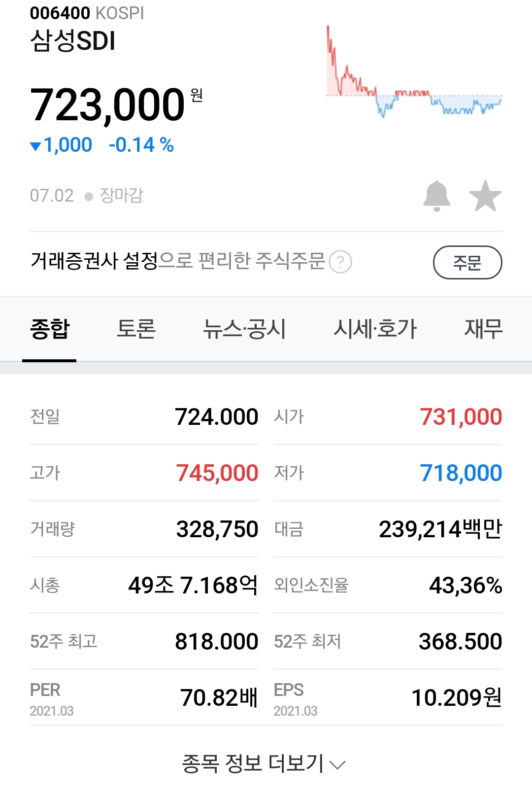This screenshot has width=532, height=797.
Task: Tap the 거래증권사 설정 link text
Action: (x=94, y=261)
